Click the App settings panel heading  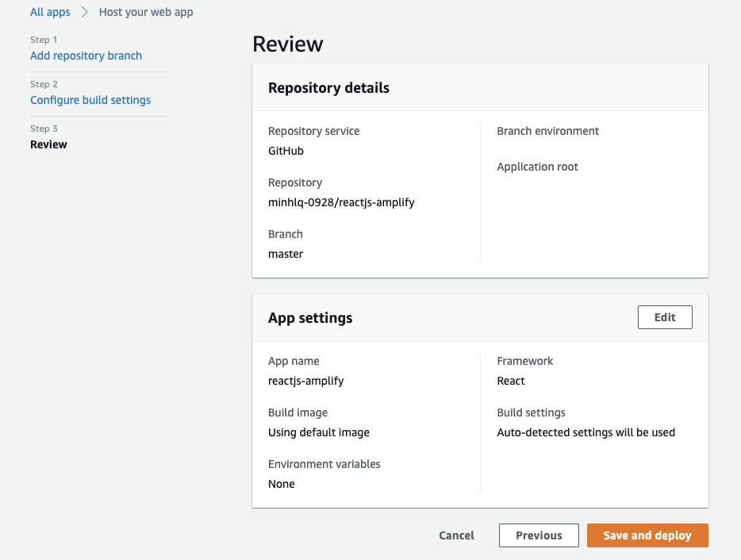coord(310,318)
